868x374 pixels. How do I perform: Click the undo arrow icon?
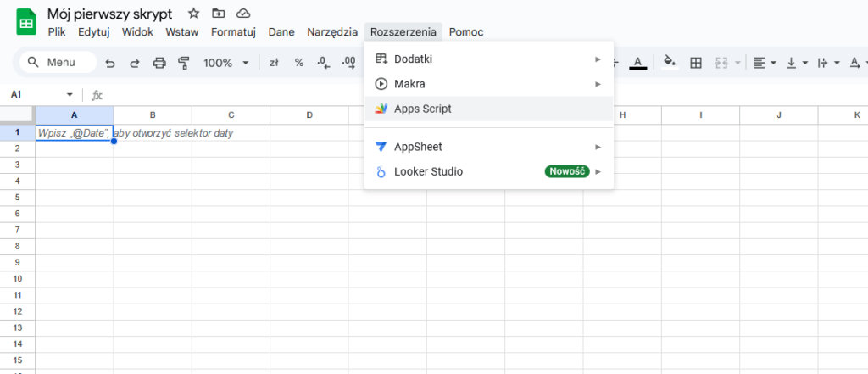(110, 63)
